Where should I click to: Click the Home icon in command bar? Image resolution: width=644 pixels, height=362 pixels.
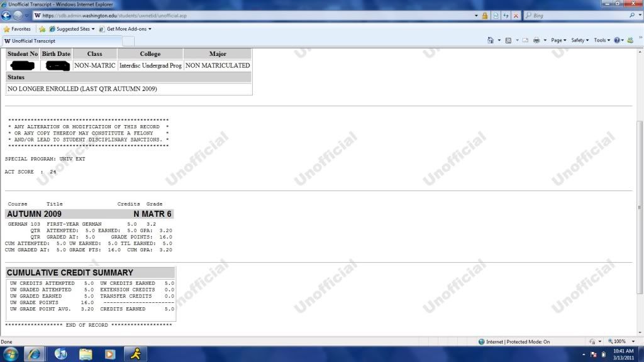[x=491, y=40]
